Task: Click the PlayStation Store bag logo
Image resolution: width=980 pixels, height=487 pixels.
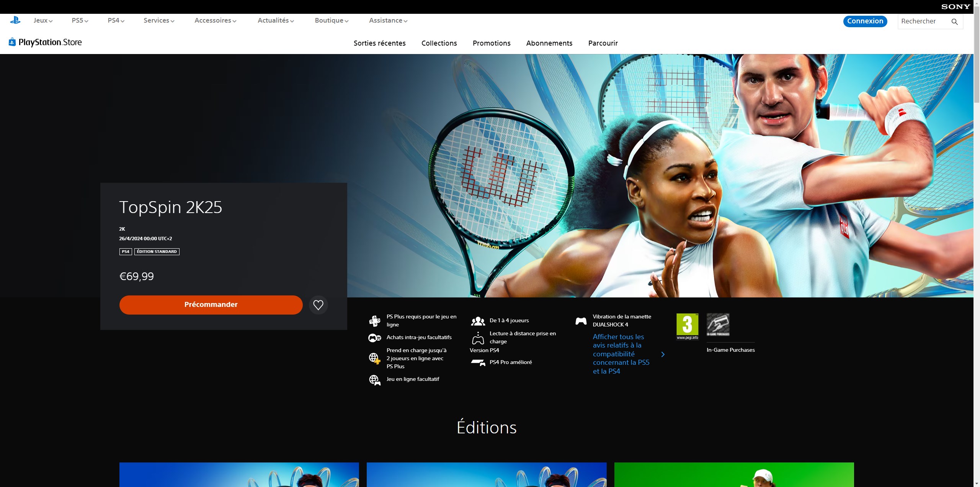Action: click(x=12, y=42)
